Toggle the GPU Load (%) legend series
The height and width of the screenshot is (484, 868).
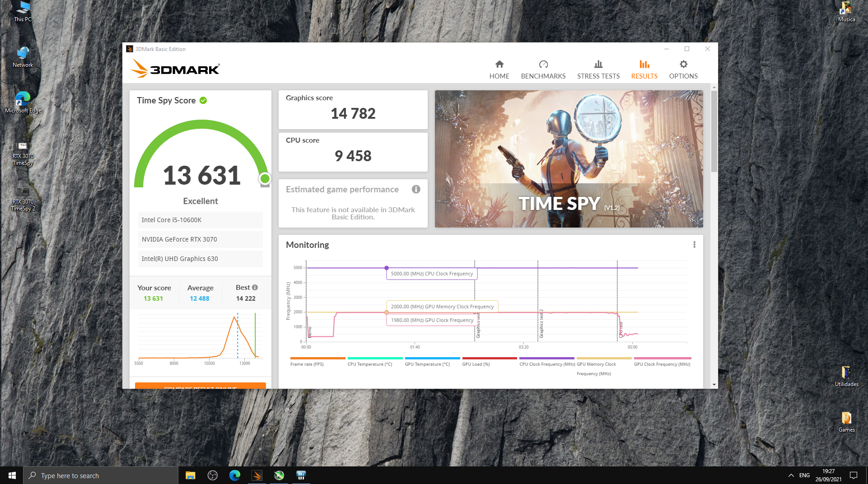click(x=490, y=362)
